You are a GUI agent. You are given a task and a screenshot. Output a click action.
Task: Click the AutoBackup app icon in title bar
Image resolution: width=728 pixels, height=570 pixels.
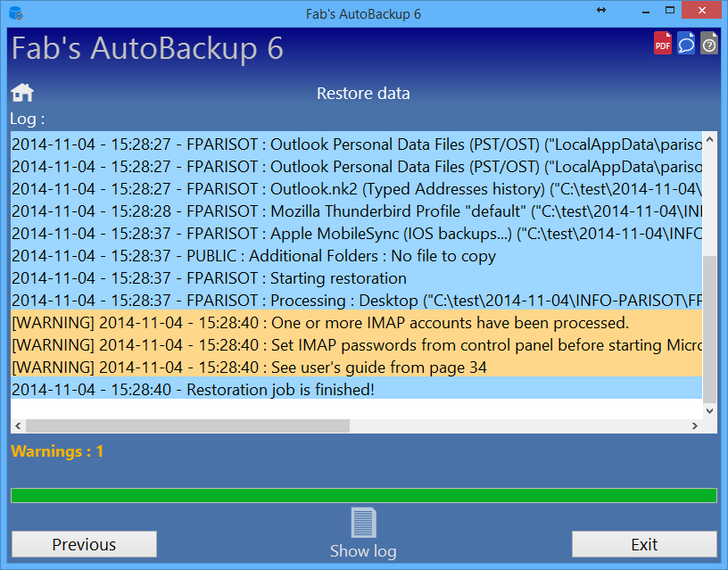pyautogui.click(x=15, y=13)
